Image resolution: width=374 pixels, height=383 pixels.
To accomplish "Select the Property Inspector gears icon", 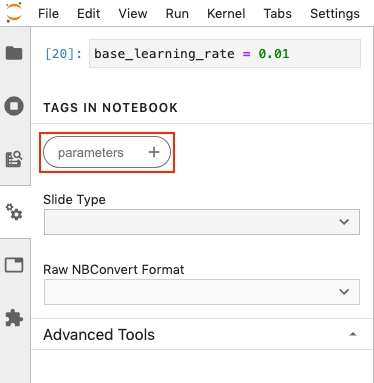I will (x=14, y=212).
